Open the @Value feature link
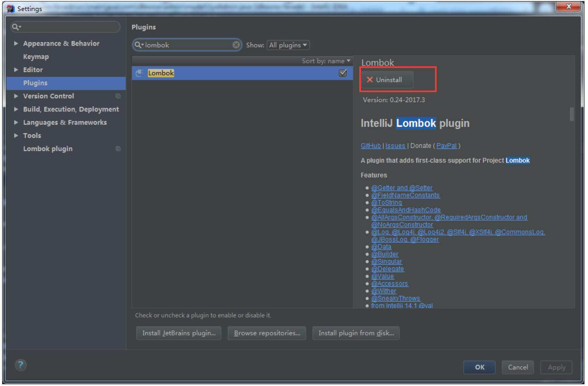Screen dimensions: 588x386 tap(383, 277)
